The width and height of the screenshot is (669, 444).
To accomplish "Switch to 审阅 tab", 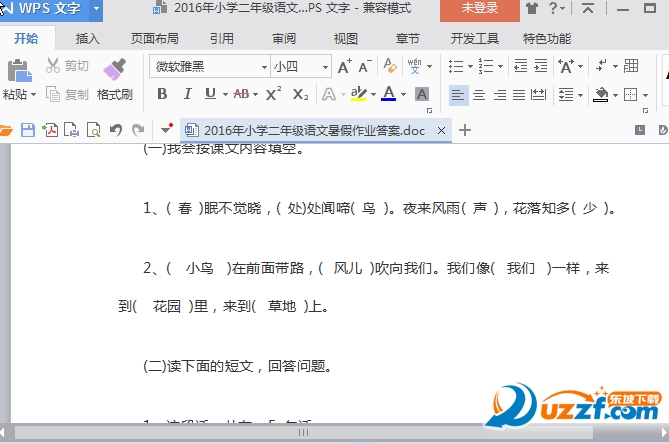I will [x=284, y=39].
